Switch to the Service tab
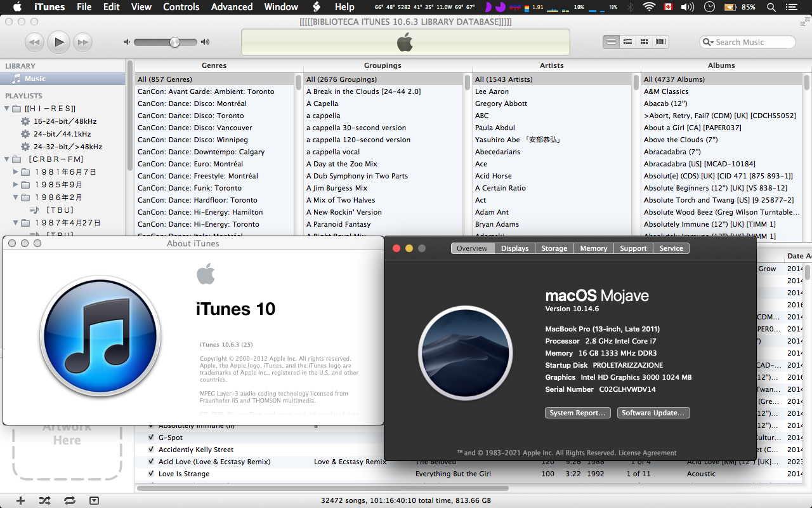The image size is (812, 508). pyautogui.click(x=671, y=248)
